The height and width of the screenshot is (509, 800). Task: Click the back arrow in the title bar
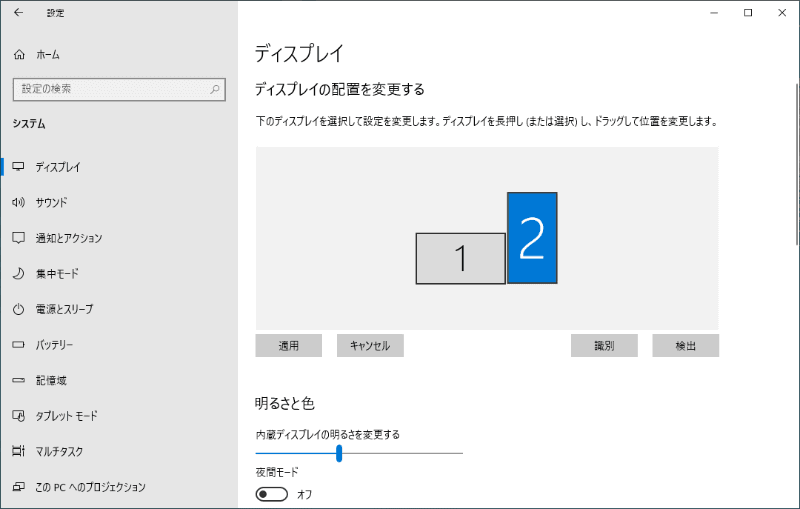(18, 13)
